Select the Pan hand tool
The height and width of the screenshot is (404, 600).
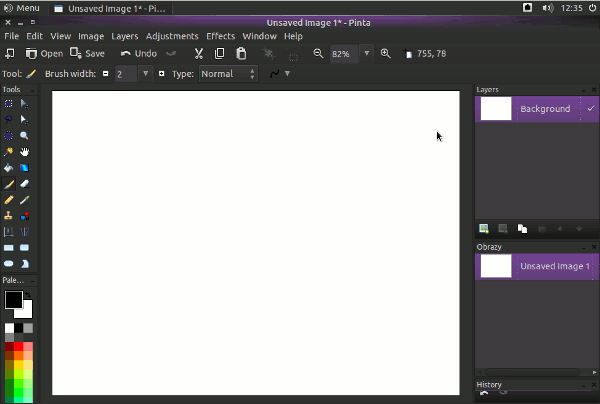[x=25, y=151]
